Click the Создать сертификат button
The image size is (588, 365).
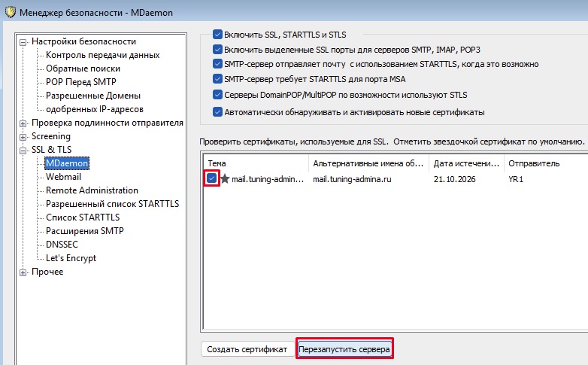247,349
